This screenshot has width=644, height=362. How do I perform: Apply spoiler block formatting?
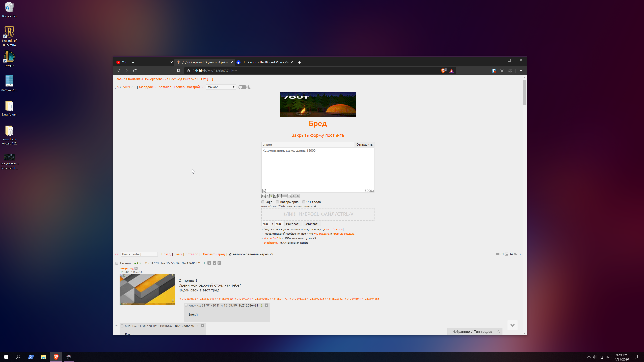[x=285, y=196]
